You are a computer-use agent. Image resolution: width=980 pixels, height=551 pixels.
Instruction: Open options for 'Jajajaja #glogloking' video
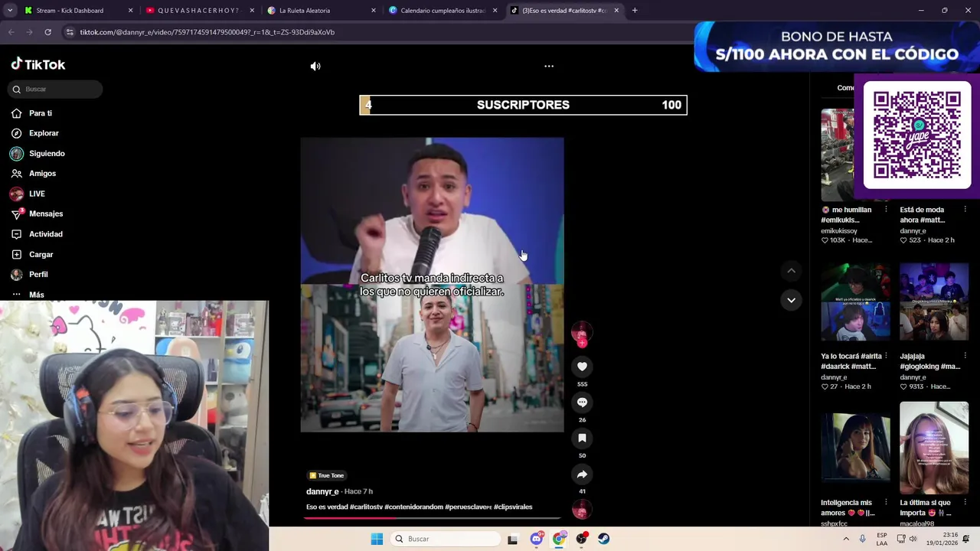(x=965, y=356)
